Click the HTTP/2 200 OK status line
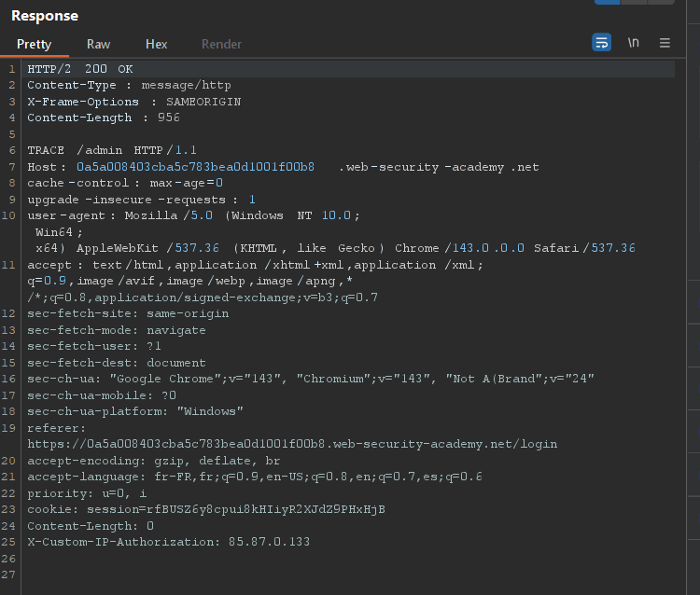 (x=80, y=70)
